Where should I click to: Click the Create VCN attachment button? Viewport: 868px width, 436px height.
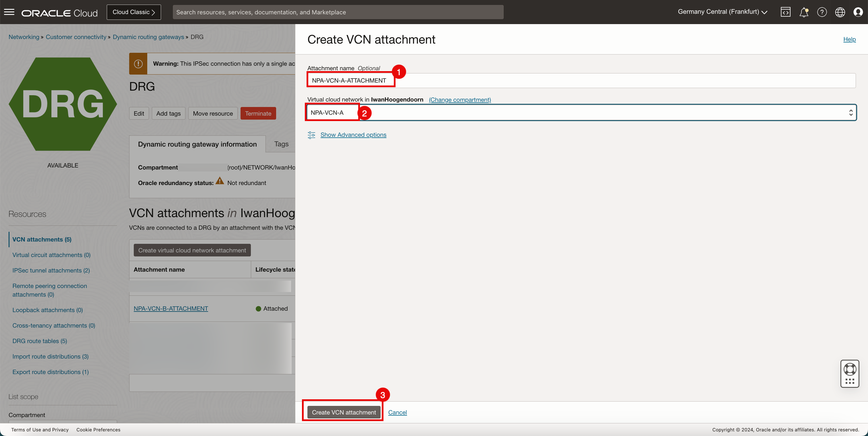[344, 412]
